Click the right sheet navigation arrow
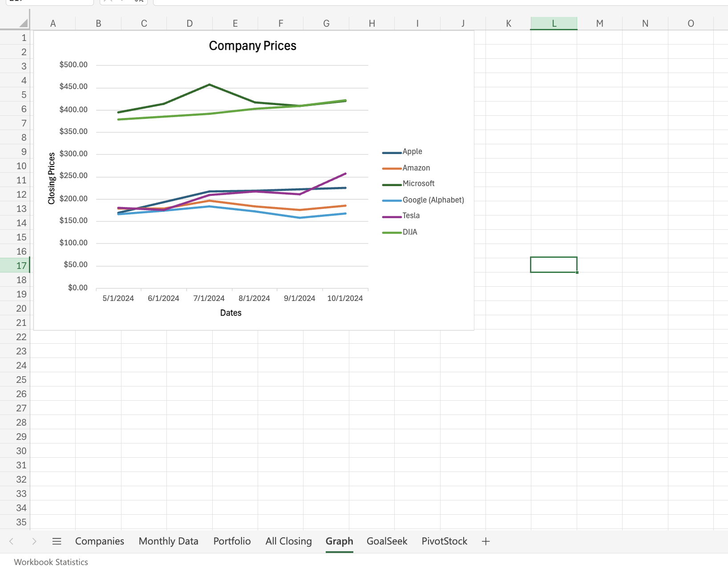728x569 pixels. 35,541
